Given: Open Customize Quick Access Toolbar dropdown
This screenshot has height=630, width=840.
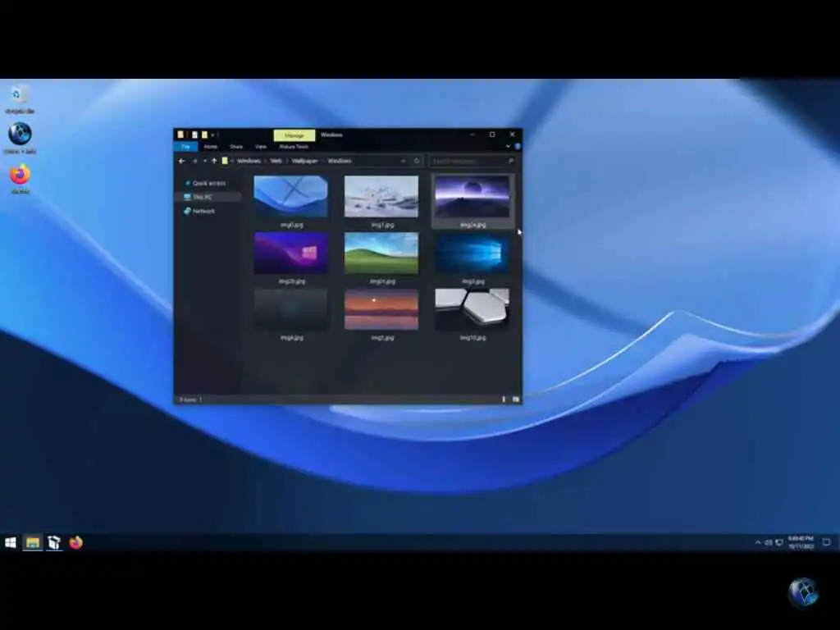Looking at the screenshot, I should coord(212,135).
